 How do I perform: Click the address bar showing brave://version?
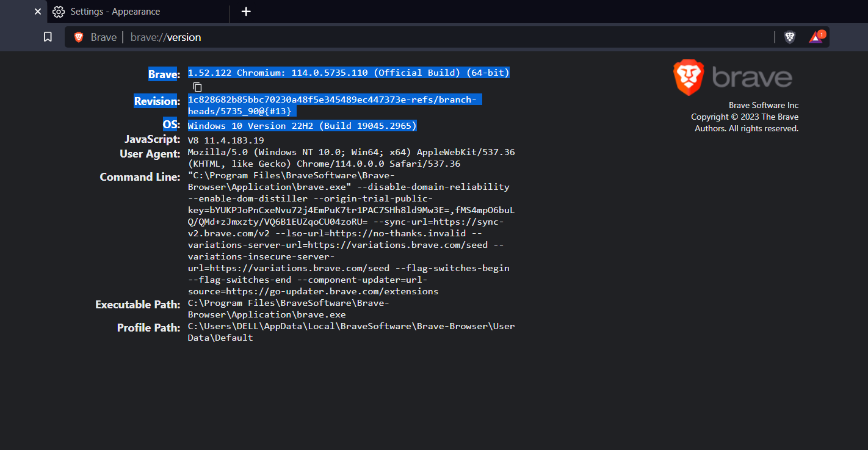click(366, 37)
